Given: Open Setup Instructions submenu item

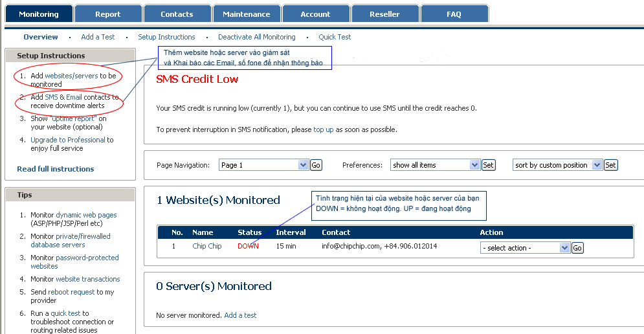Looking at the screenshot, I should (x=166, y=37).
